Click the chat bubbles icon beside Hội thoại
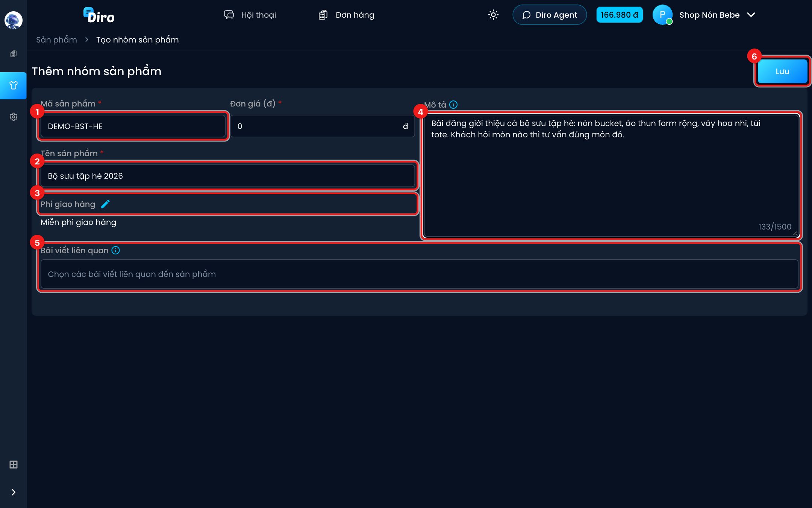Viewport: 812px width, 508px height. point(229,15)
